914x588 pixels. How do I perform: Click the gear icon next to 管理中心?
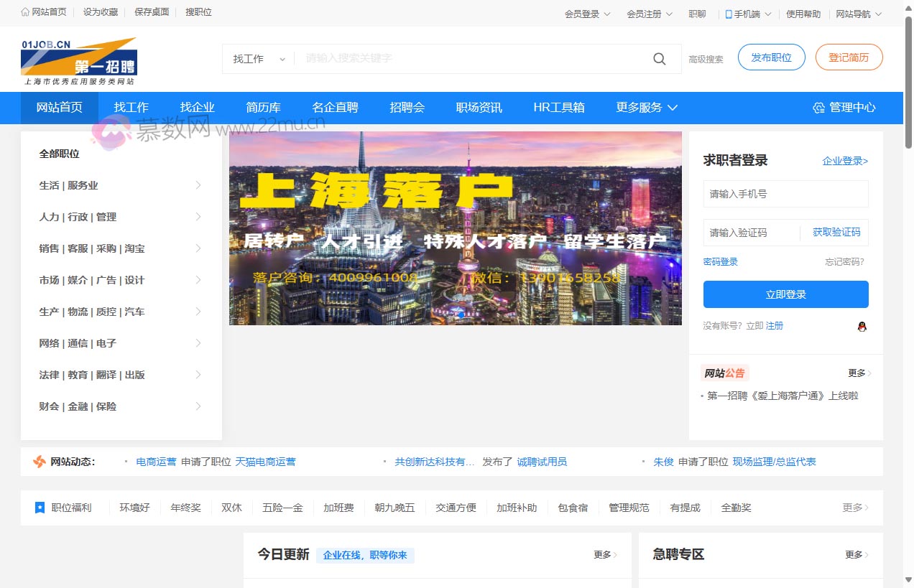point(818,108)
